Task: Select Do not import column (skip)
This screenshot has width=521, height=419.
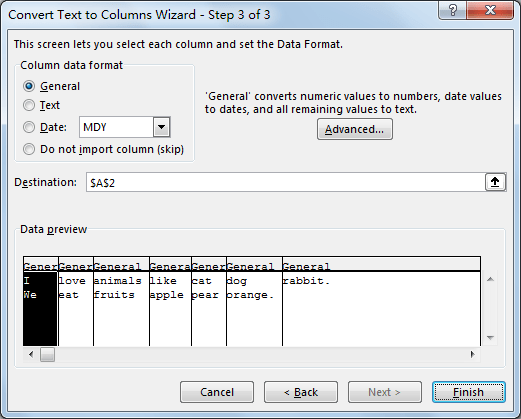Action: pyautogui.click(x=29, y=149)
